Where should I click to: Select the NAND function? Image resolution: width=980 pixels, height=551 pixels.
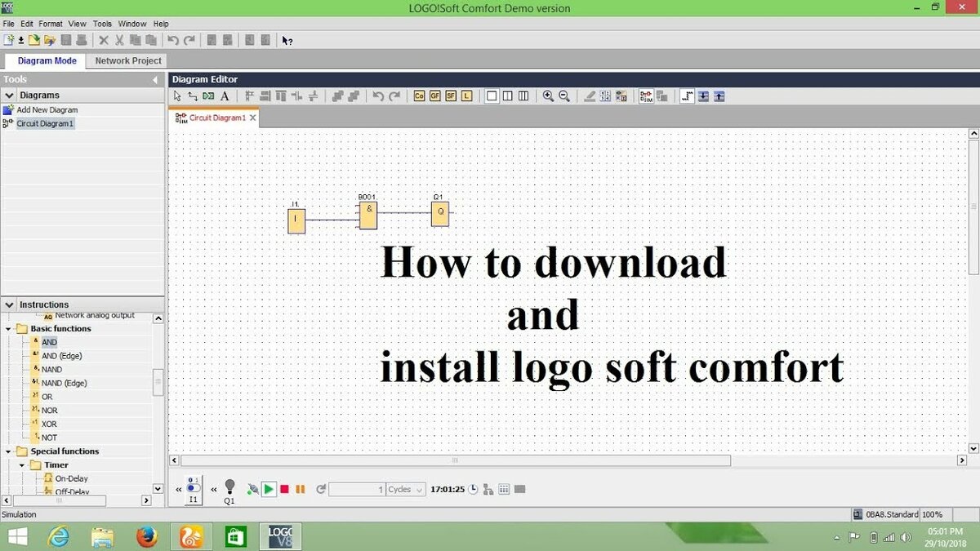tap(51, 370)
